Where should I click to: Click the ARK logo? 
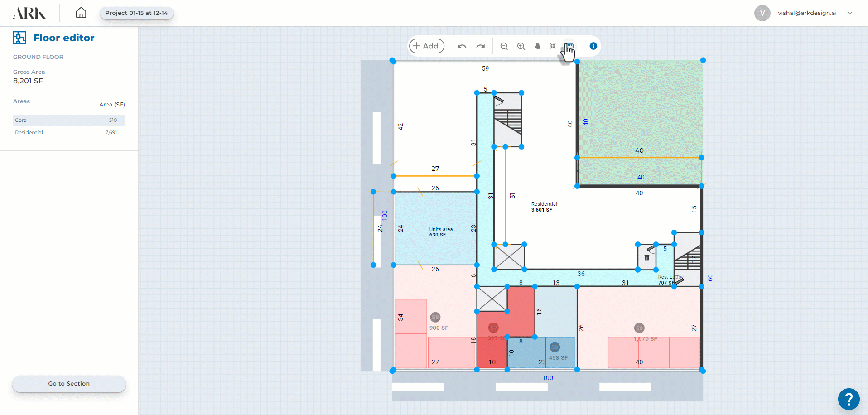[x=29, y=13]
